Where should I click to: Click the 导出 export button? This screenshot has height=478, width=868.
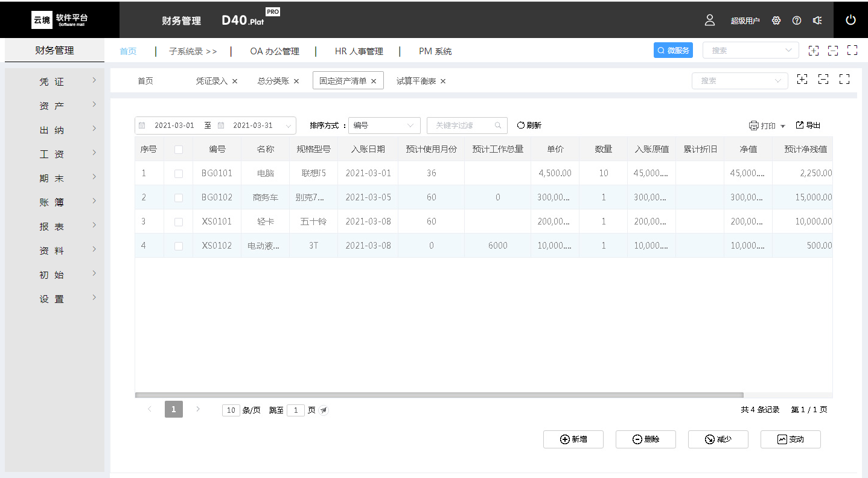808,126
